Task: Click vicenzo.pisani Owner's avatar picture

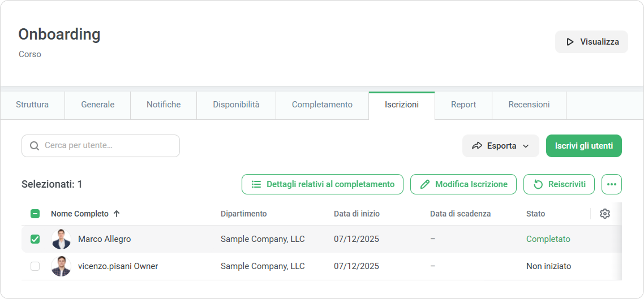Action: click(x=61, y=266)
